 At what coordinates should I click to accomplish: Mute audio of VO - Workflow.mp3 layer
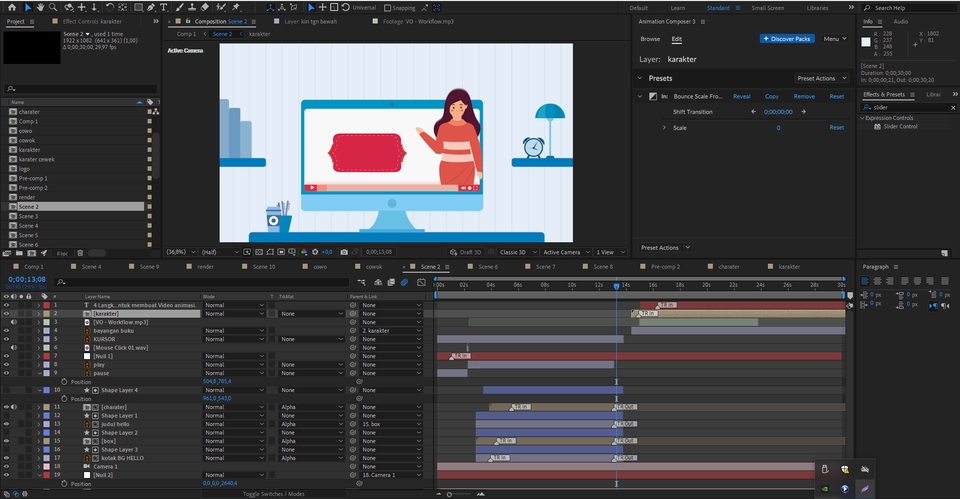(x=13, y=322)
